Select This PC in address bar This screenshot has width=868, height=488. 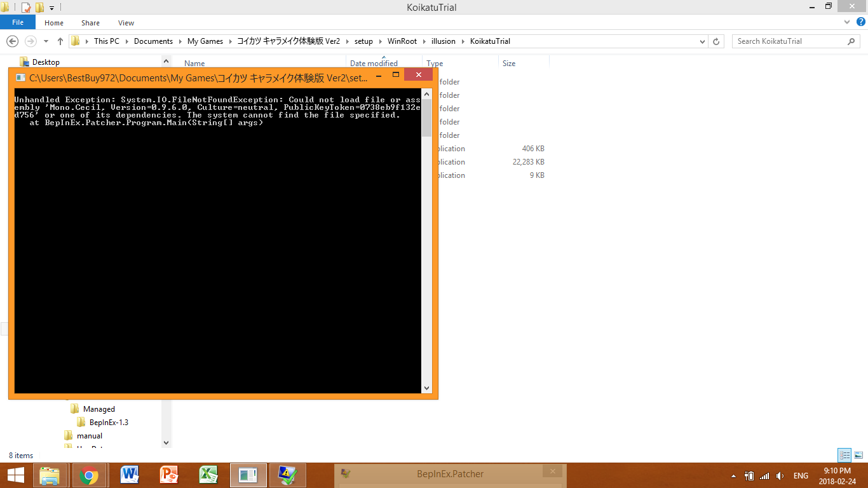tap(106, 41)
